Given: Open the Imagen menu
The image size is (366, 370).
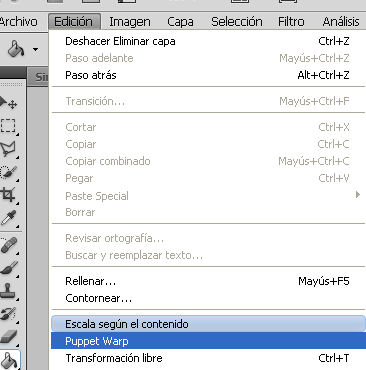Looking at the screenshot, I should click(x=130, y=22).
